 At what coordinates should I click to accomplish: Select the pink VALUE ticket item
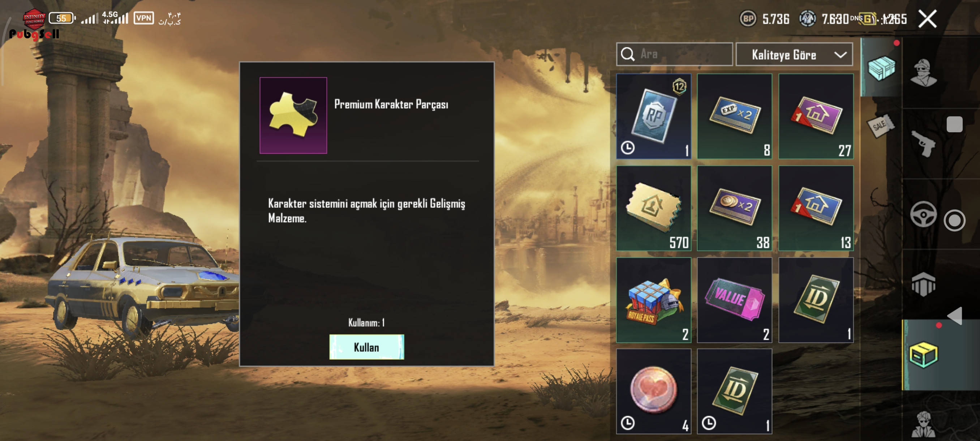coord(734,300)
